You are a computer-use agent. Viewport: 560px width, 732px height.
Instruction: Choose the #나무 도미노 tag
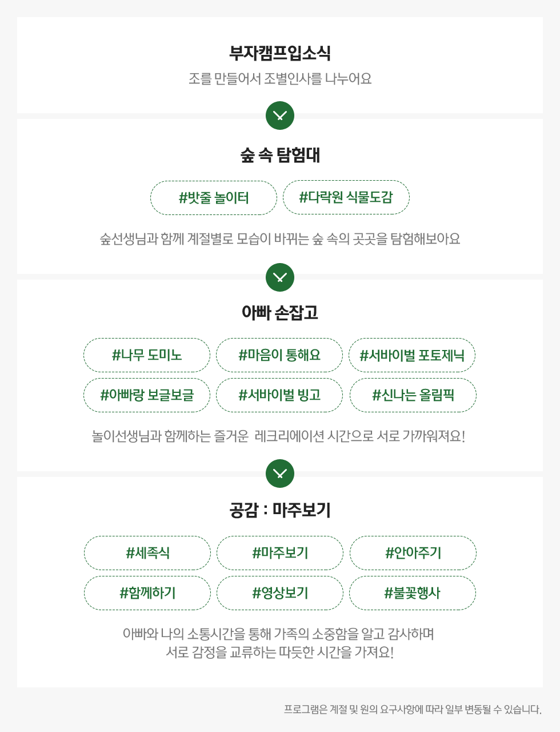click(147, 355)
